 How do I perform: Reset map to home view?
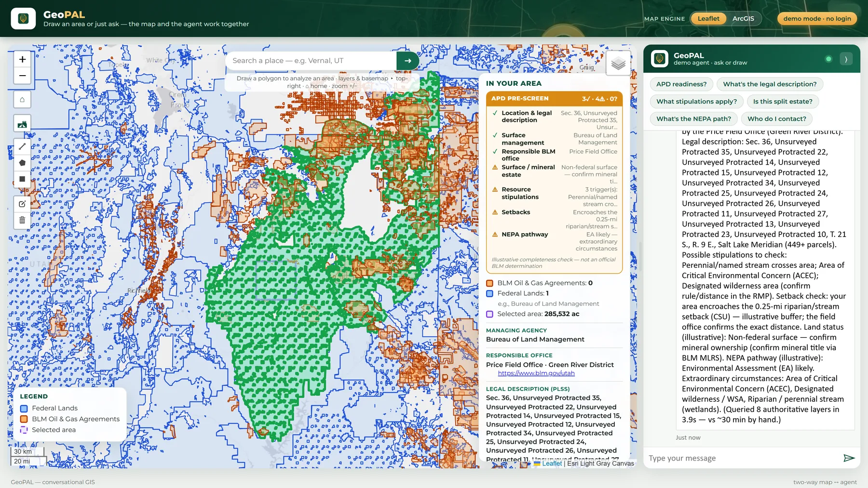(x=22, y=100)
